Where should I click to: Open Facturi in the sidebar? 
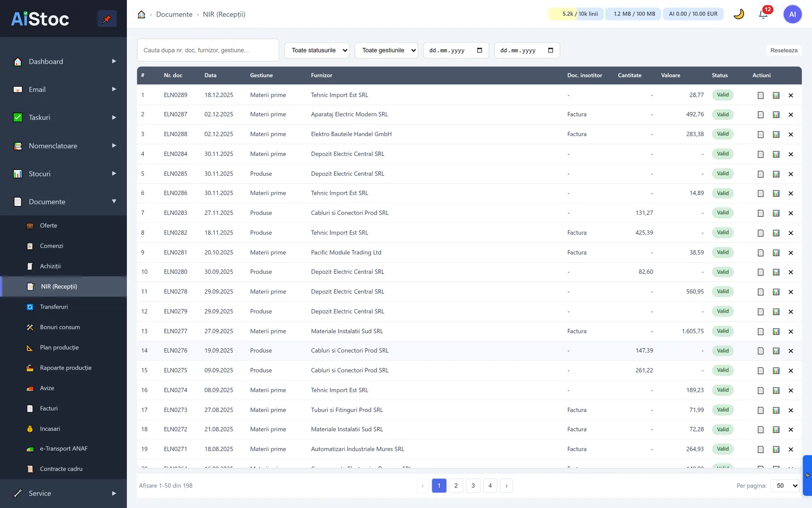coord(63,408)
